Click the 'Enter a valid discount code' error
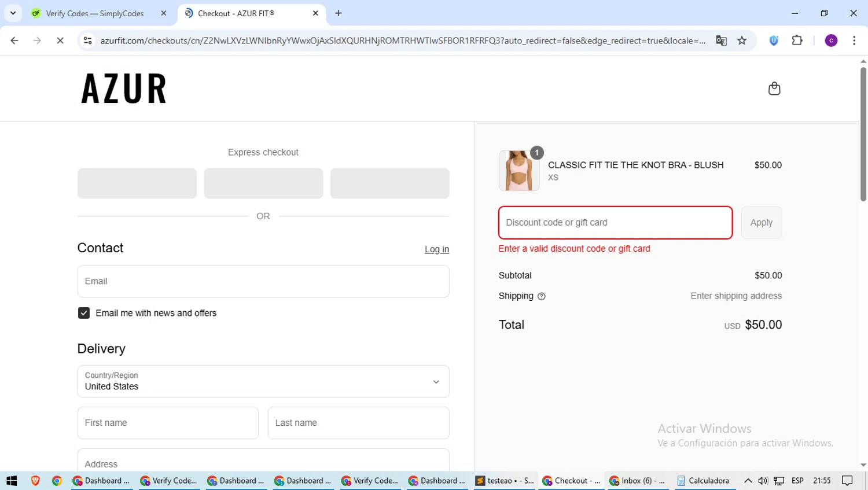The image size is (868, 490). coord(575,249)
